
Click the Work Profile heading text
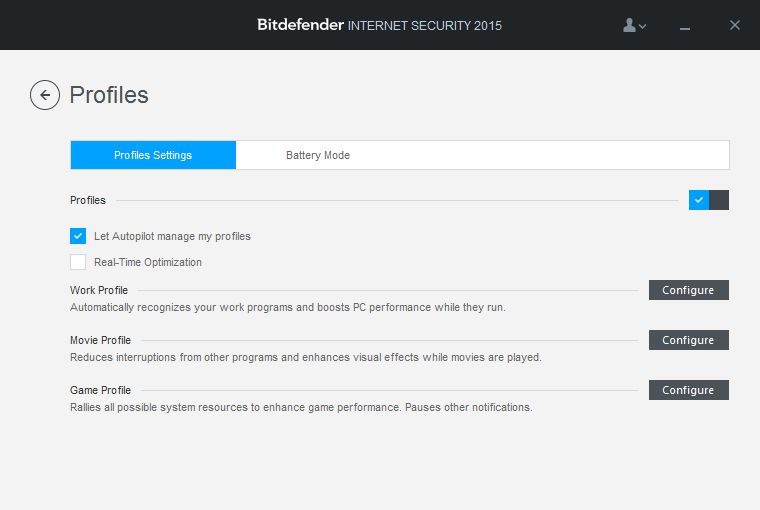[99, 290]
